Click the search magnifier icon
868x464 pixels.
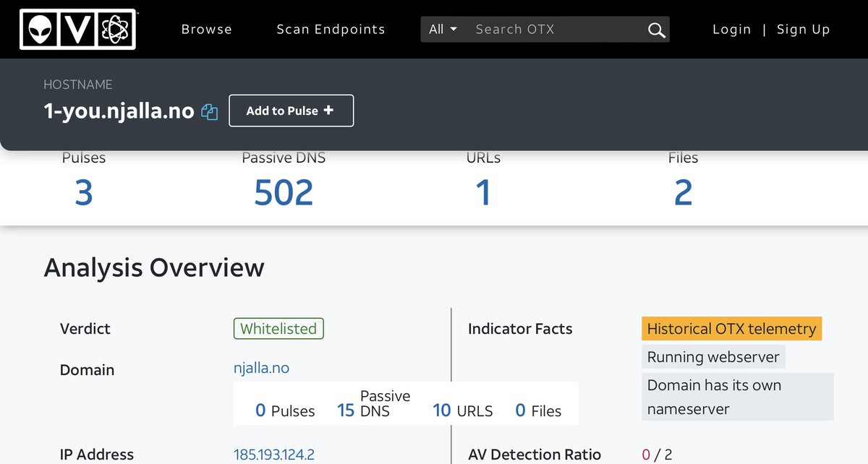[x=656, y=30]
